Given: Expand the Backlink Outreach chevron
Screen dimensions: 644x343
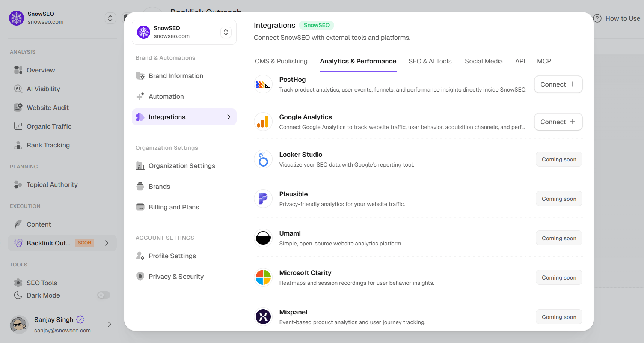Looking at the screenshot, I should [x=107, y=243].
